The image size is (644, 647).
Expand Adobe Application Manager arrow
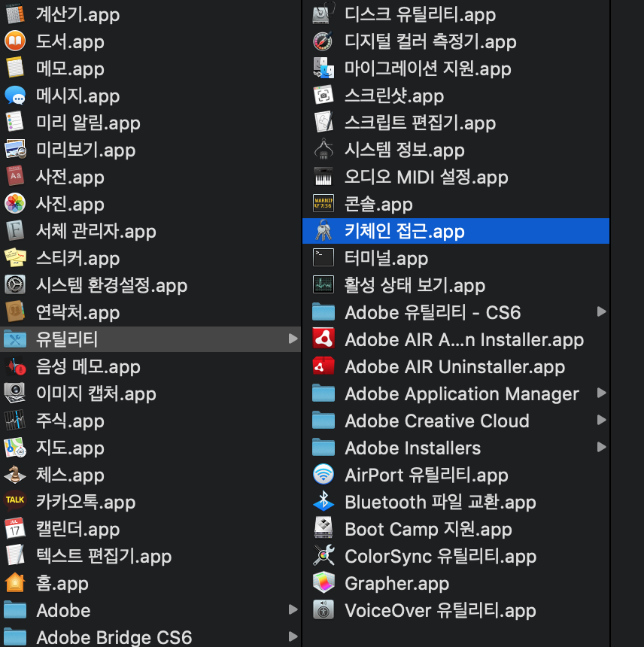pyautogui.click(x=602, y=393)
